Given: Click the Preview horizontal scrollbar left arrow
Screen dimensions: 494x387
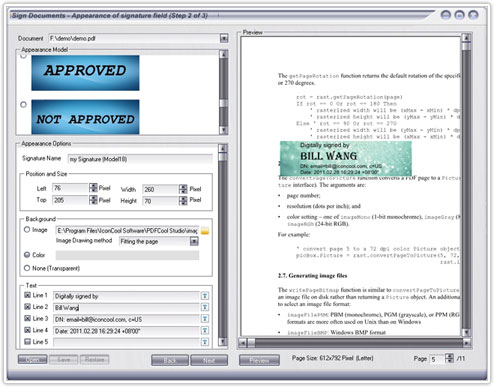Looking at the screenshot, I should click(243, 343).
